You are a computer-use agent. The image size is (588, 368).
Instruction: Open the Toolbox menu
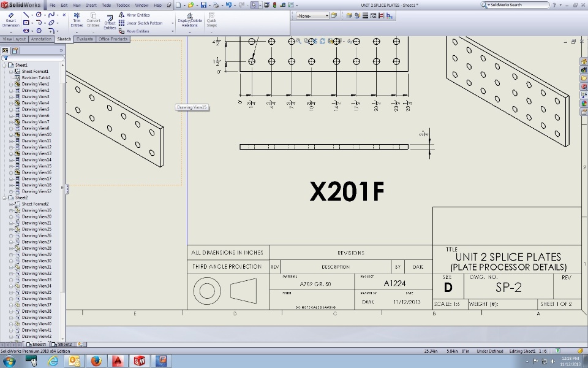coord(123,6)
